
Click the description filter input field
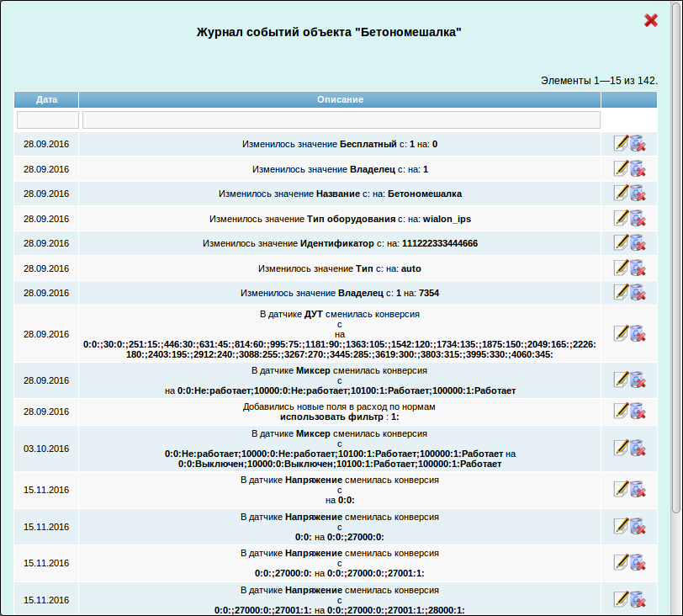tap(341, 120)
